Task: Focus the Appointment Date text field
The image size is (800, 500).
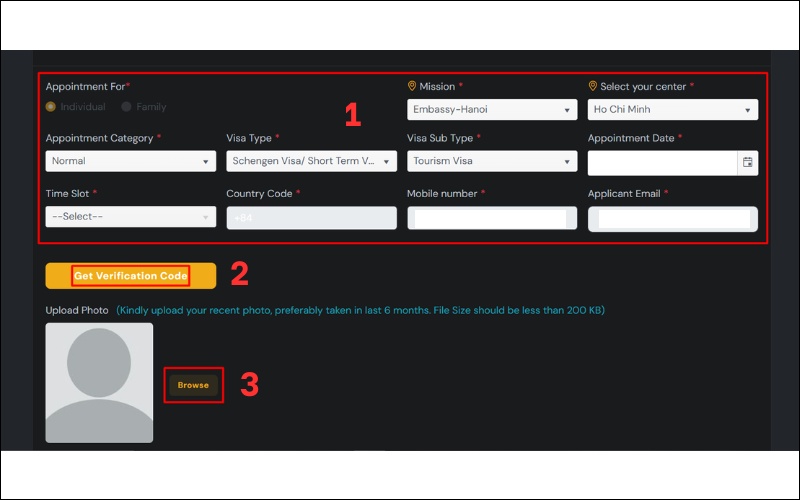Action: pyautogui.click(x=662, y=162)
